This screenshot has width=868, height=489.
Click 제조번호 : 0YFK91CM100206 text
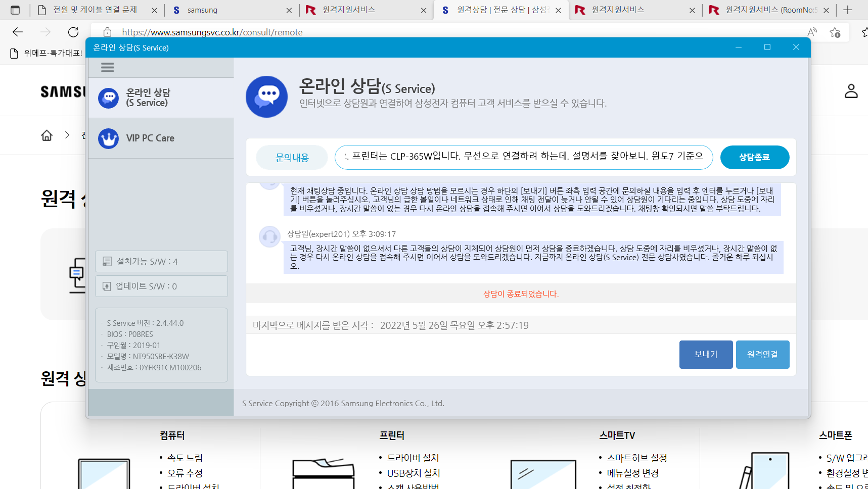154,368
